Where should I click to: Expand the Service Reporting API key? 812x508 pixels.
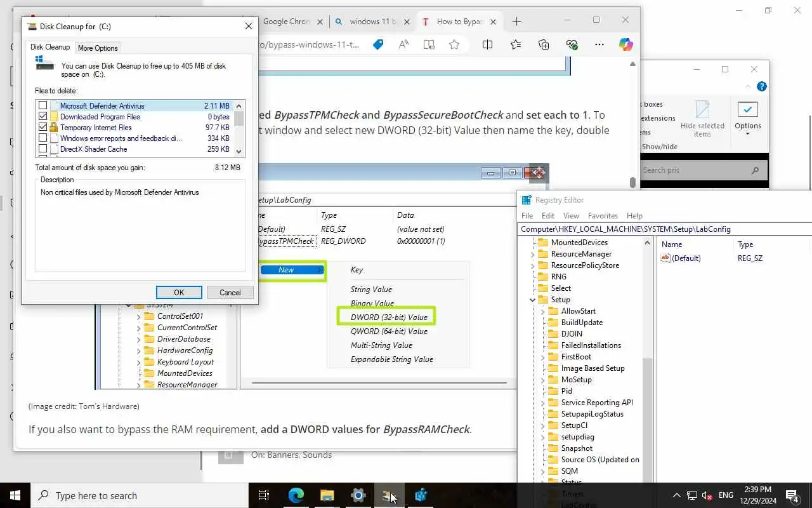tap(542, 403)
